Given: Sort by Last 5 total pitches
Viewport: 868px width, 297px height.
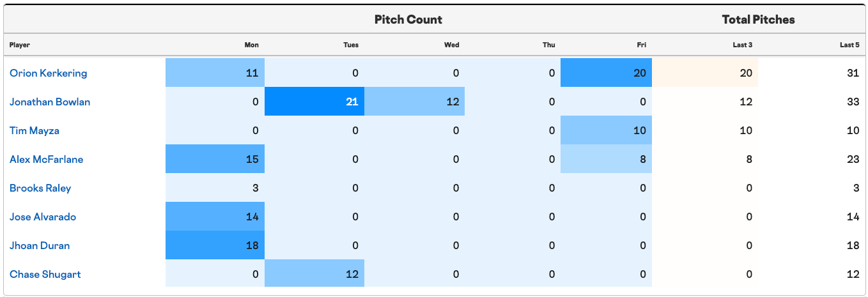Looking at the screenshot, I should click(x=849, y=45).
